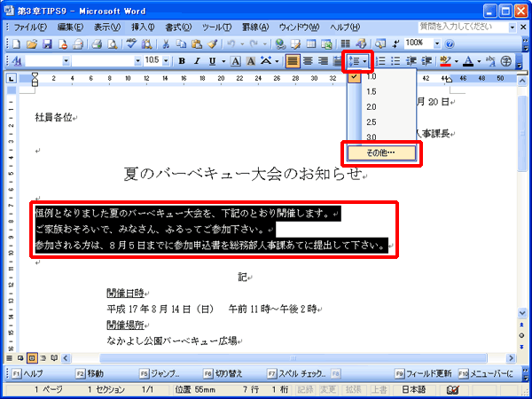Click the Increase Indent icon
Viewport: 532px width, 399px height.
pos(426,61)
